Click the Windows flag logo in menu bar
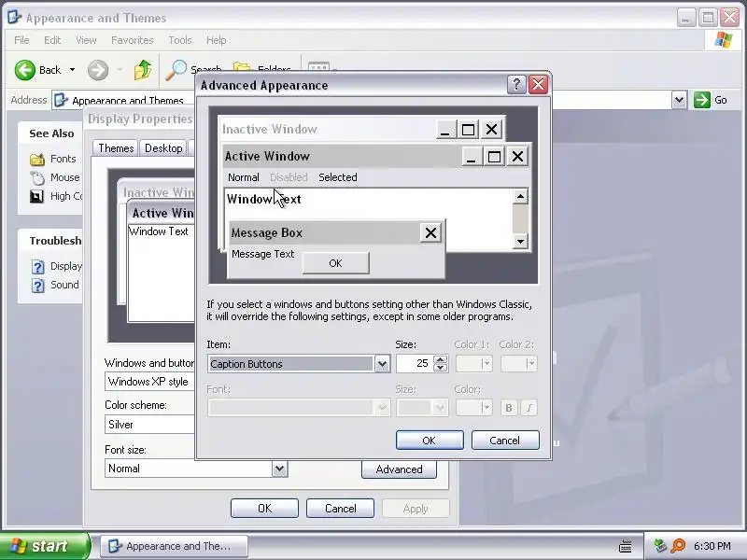747x560 pixels. (723, 40)
